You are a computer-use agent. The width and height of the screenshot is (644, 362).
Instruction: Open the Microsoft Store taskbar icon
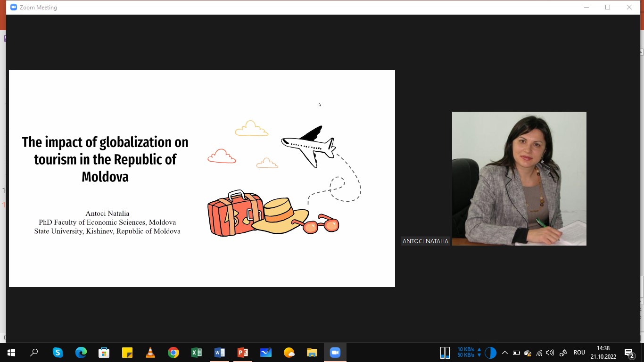[x=104, y=353]
